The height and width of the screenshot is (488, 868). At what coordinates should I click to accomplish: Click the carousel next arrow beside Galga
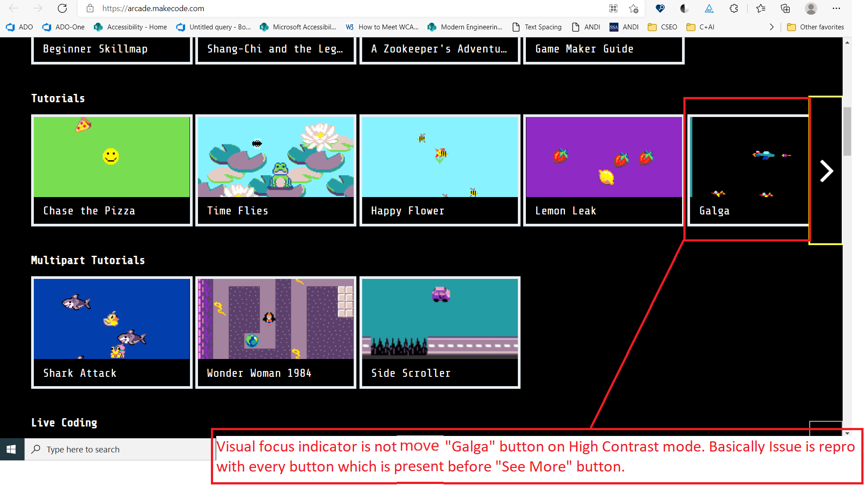point(826,171)
